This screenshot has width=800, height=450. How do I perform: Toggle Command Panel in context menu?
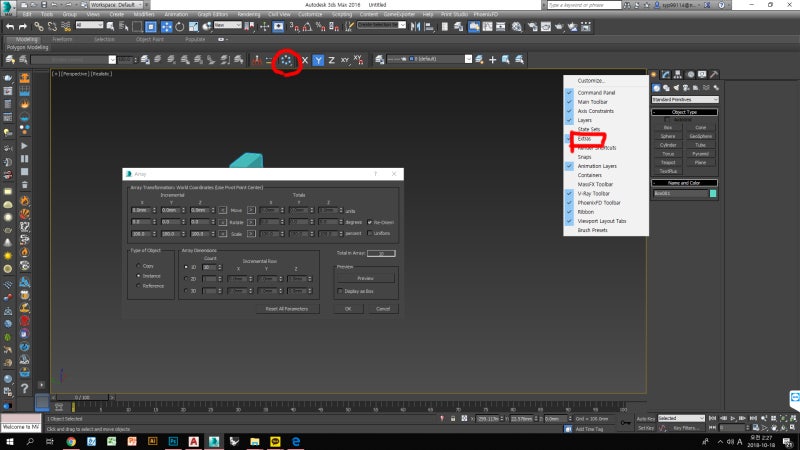pyautogui.click(x=596, y=93)
